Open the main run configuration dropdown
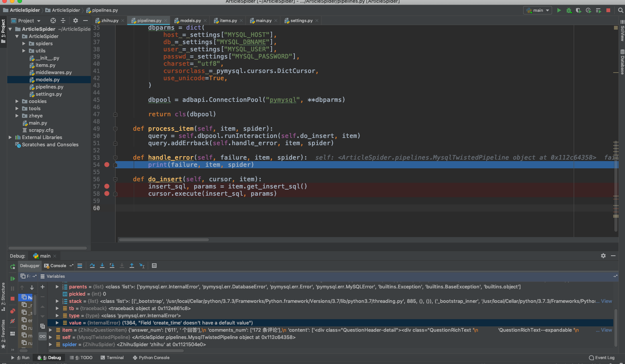This screenshot has height=364, width=625. pyautogui.click(x=538, y=10)
